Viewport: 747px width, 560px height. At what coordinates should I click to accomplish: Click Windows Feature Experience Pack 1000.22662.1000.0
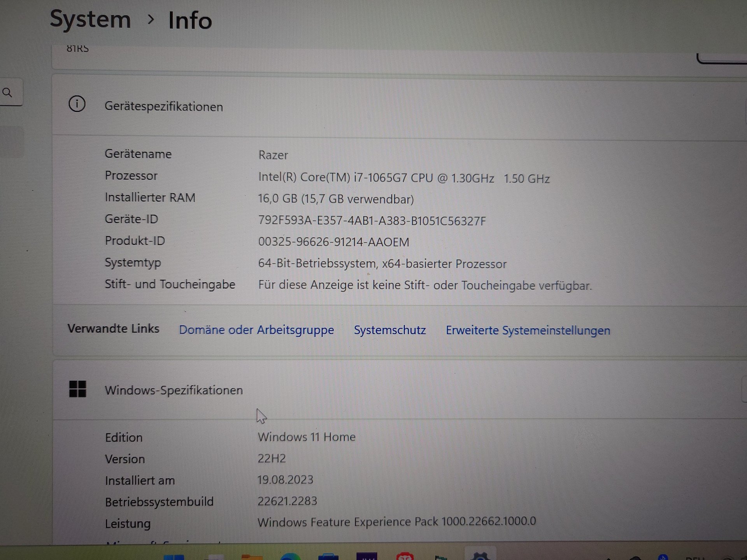(396, 521)
